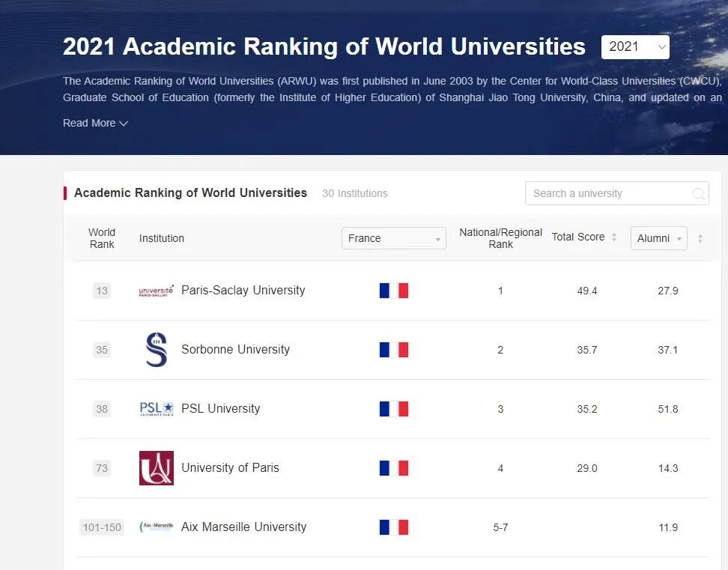Viewport: 728px width, 570px height.
Task: Click the Institution column header
Action: click(162, 238)
